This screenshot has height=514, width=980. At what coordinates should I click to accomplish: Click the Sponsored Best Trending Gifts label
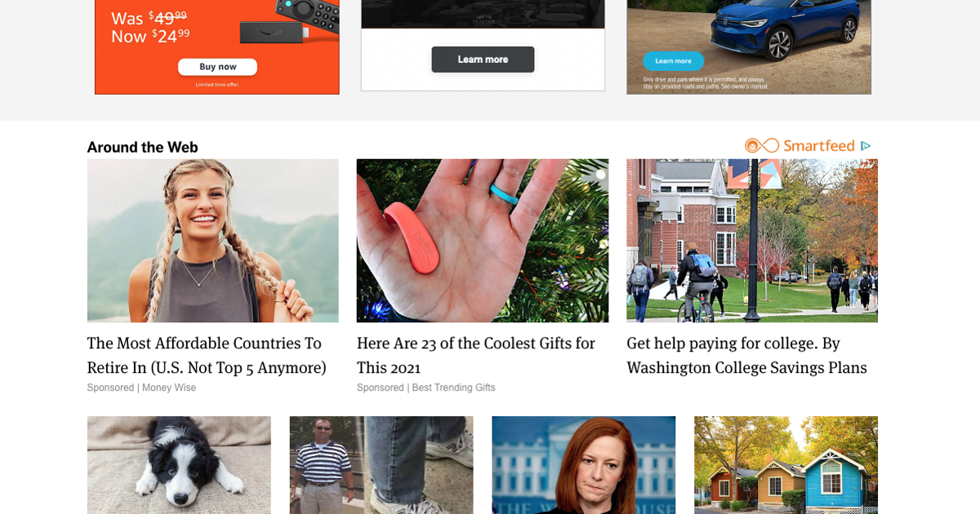tap(426, 388)
